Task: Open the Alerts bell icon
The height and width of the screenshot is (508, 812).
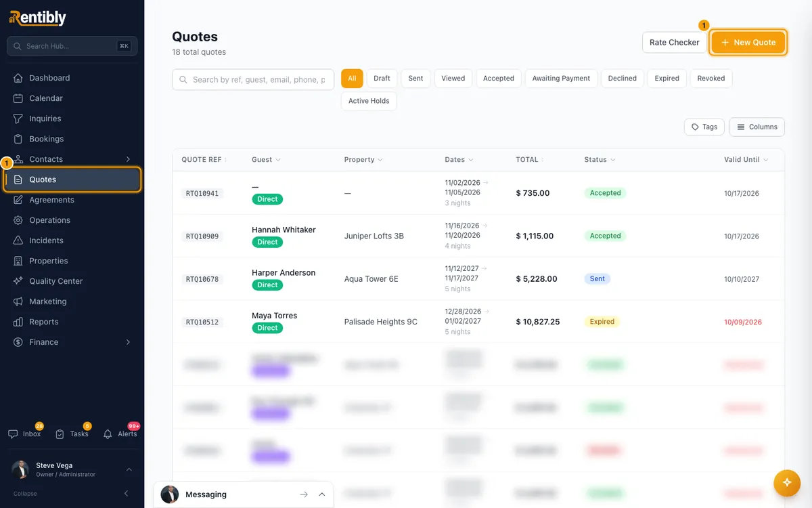Action: pos(108,434)
